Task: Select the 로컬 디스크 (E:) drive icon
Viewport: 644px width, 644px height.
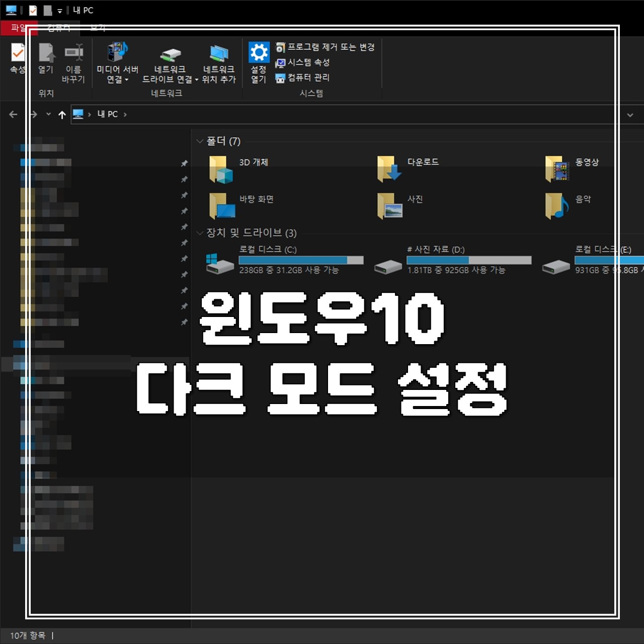Action: (556, 266)
